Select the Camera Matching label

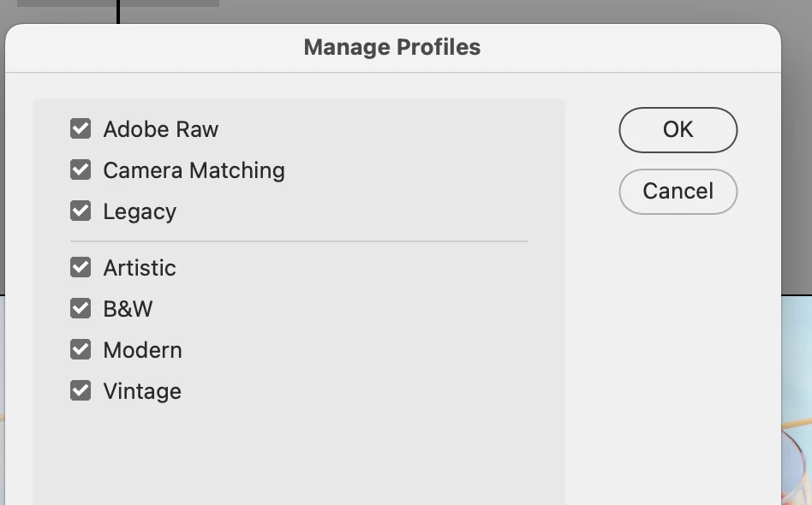(x=194, y=170)
